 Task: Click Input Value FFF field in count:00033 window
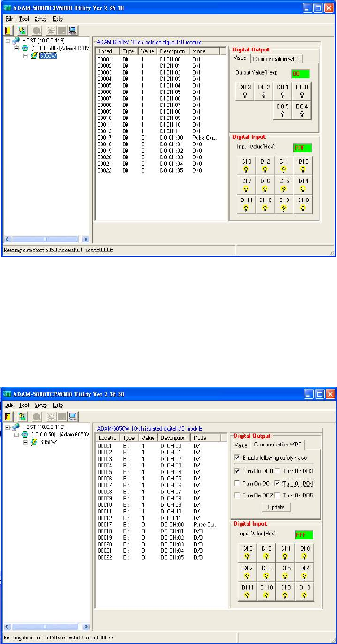pyautogui.click(x=304, y=535)
